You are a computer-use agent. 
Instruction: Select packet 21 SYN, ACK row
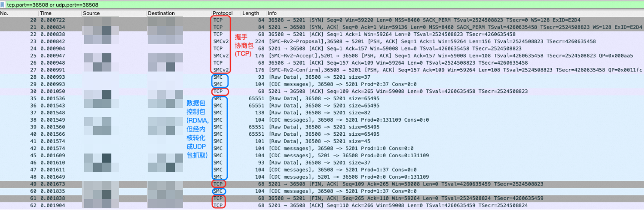(x=322, y=27)
